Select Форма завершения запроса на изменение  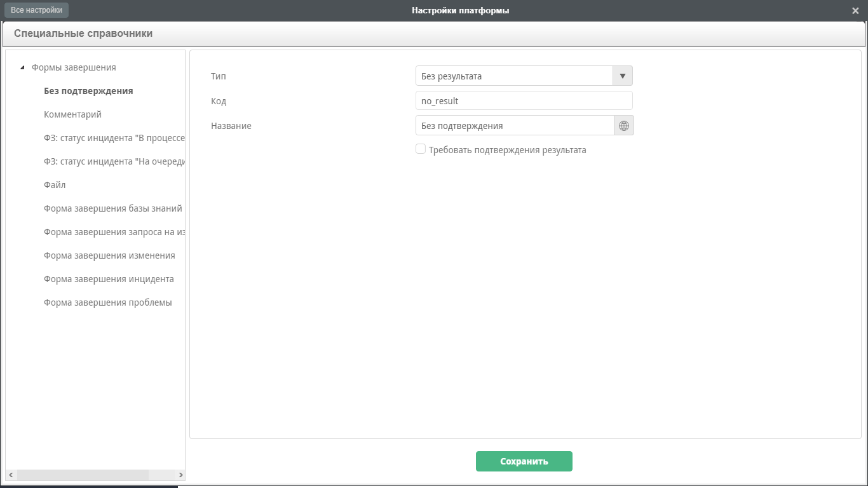114,232
